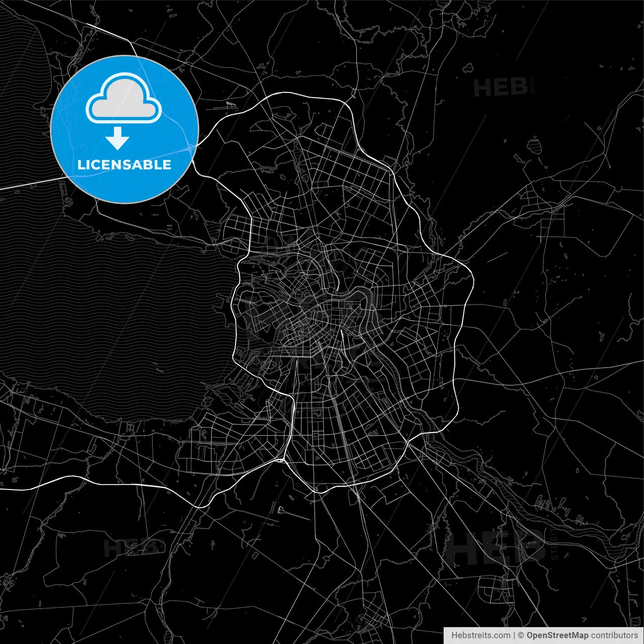This screenshot has width=644, height=644.
Task: Click the cloud outline above LICENSABLE text
Action: coord(122,98)
